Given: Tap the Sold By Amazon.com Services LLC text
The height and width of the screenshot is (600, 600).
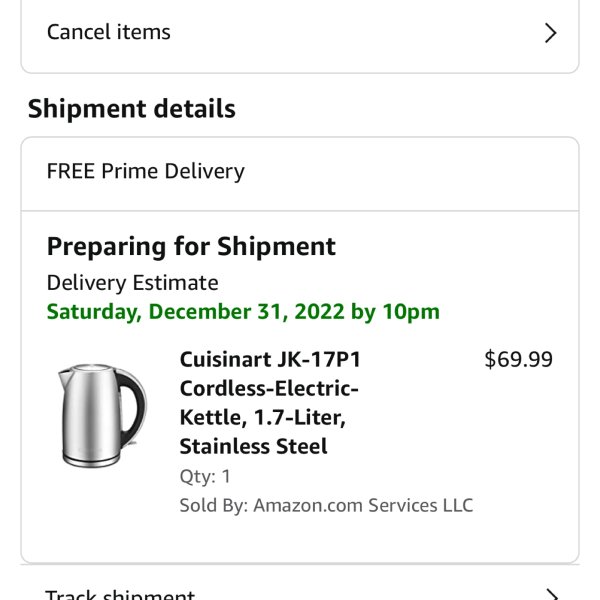Looking at the screenshot, I should 326,505.
